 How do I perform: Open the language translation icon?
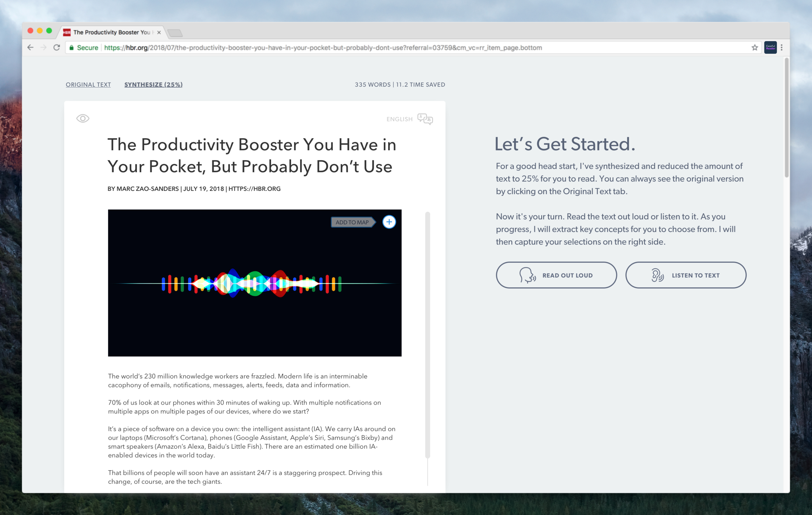(425, 119)
